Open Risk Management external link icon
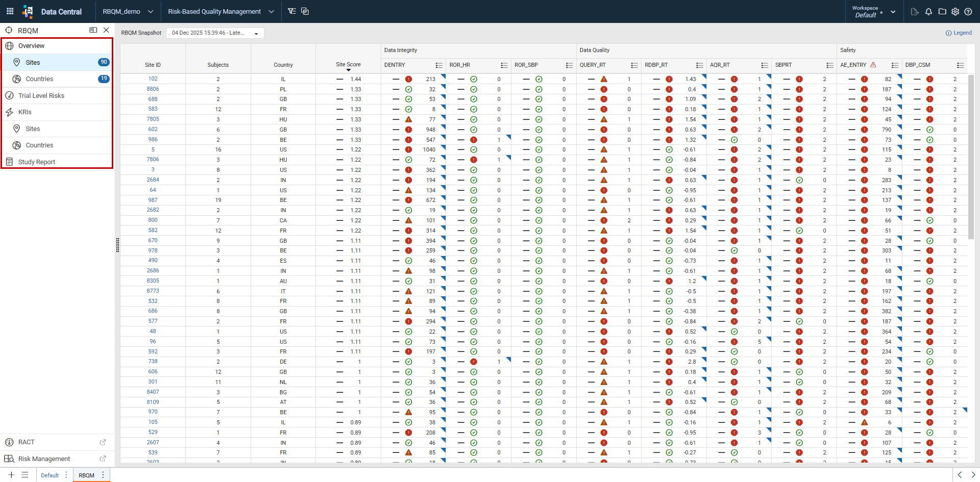Image resolution: width=980 pixels, height=482 pixels. [x=103, y=459]
